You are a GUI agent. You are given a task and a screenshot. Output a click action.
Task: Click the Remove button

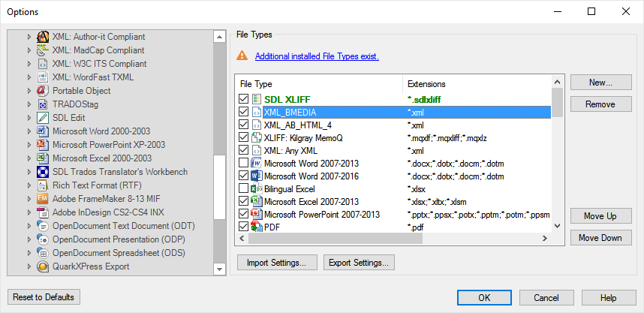601,104
